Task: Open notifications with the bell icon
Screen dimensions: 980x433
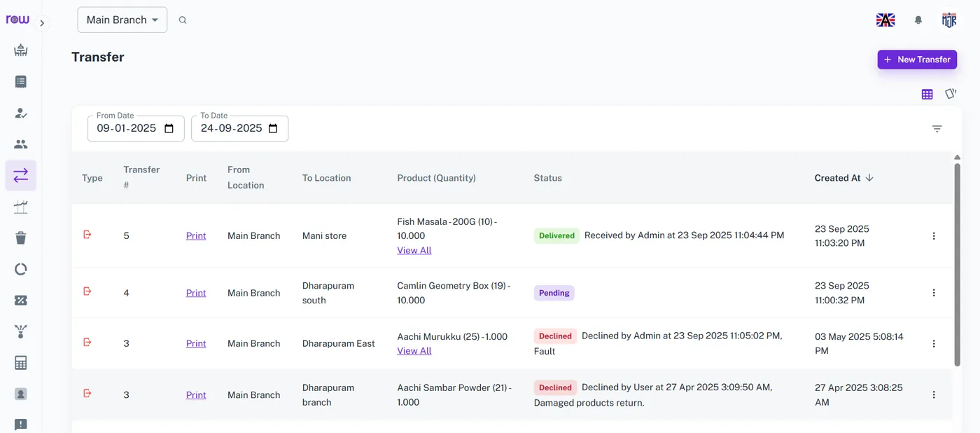Action: 918,20
